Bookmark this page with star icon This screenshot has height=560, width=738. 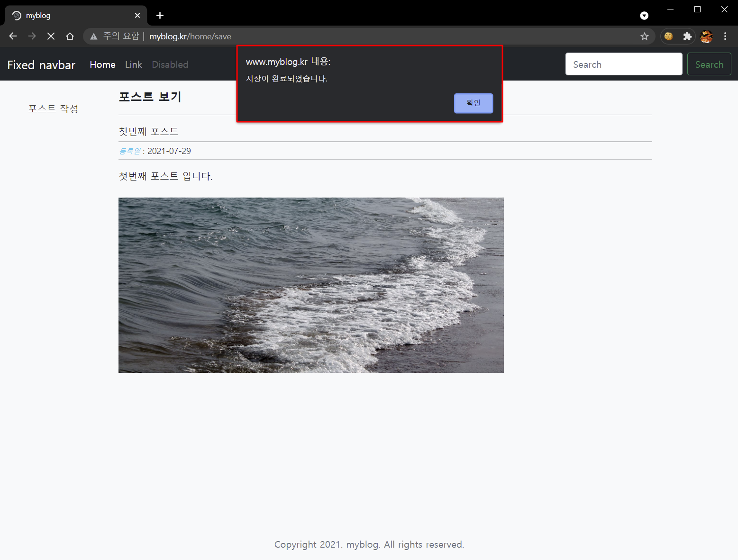point(644,36)
